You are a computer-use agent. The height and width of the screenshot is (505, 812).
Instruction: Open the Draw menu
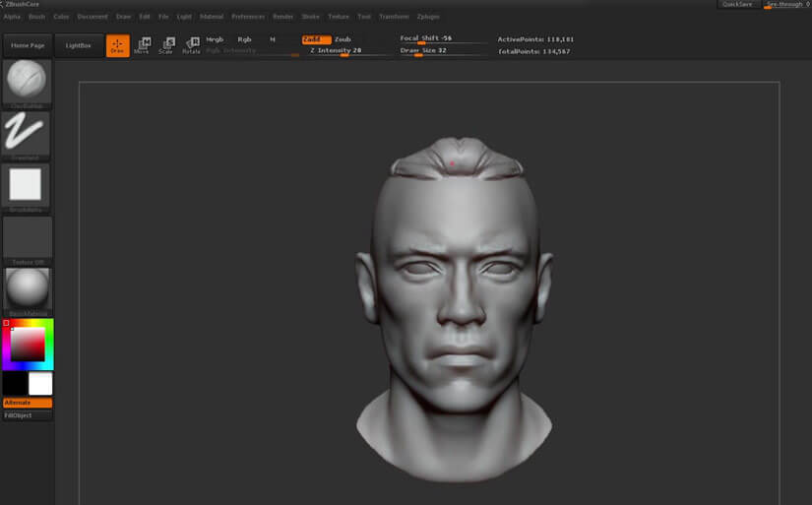point(123,17)
